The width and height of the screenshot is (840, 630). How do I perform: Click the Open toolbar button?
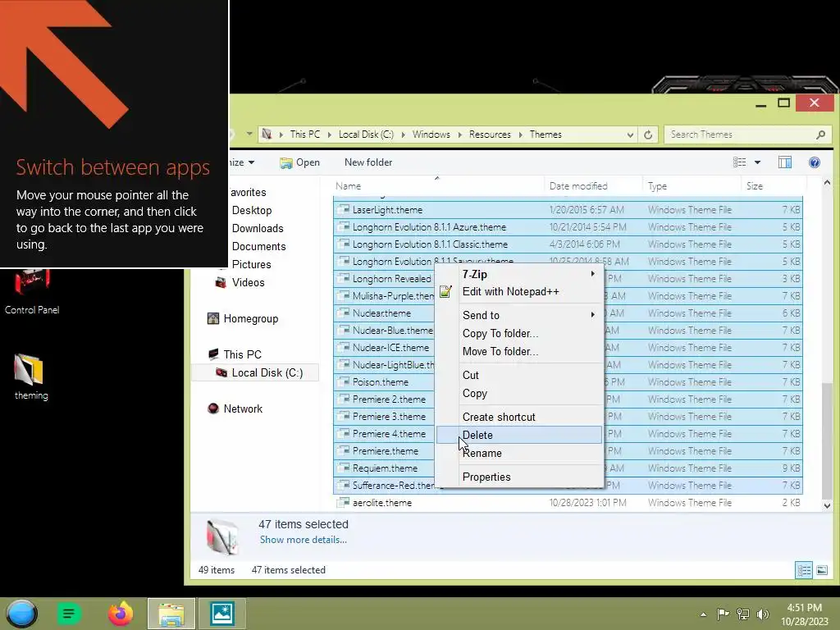[299, 162]
